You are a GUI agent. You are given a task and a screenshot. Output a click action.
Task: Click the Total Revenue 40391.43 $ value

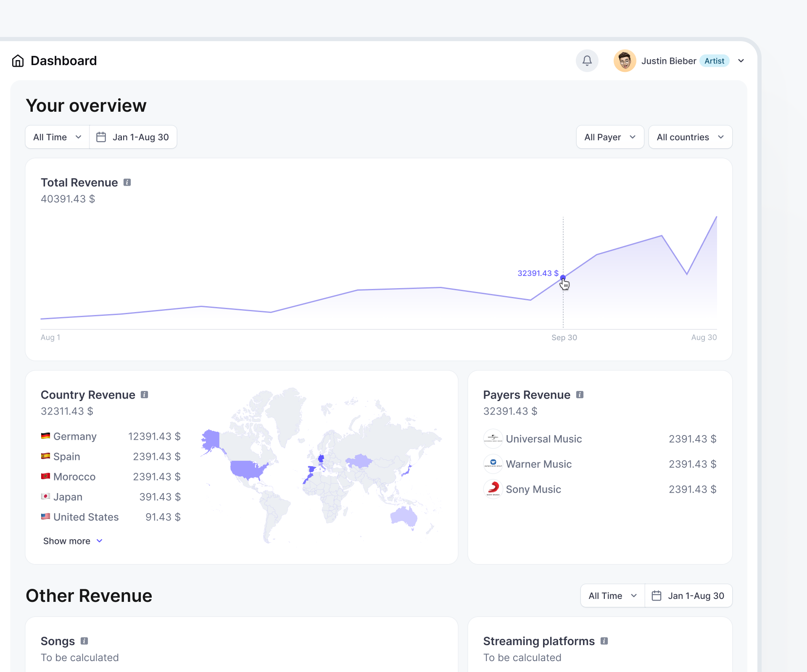[68, 199]
